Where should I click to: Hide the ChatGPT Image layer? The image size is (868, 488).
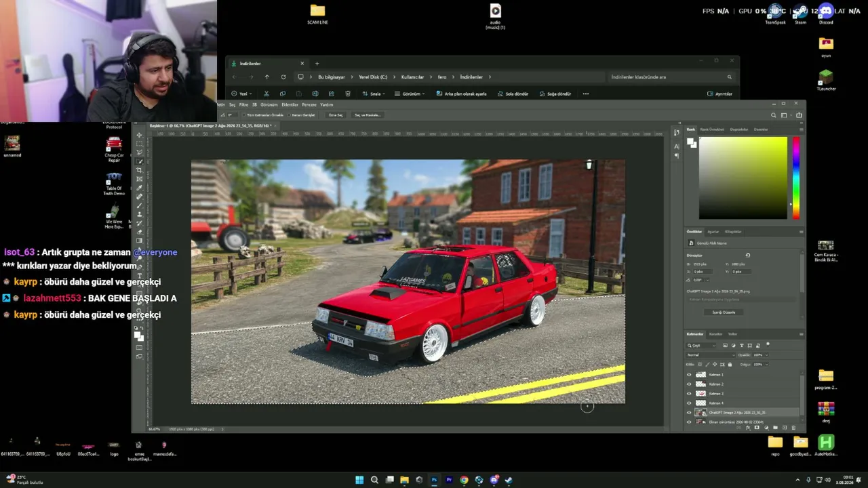(x=690, y=413)
